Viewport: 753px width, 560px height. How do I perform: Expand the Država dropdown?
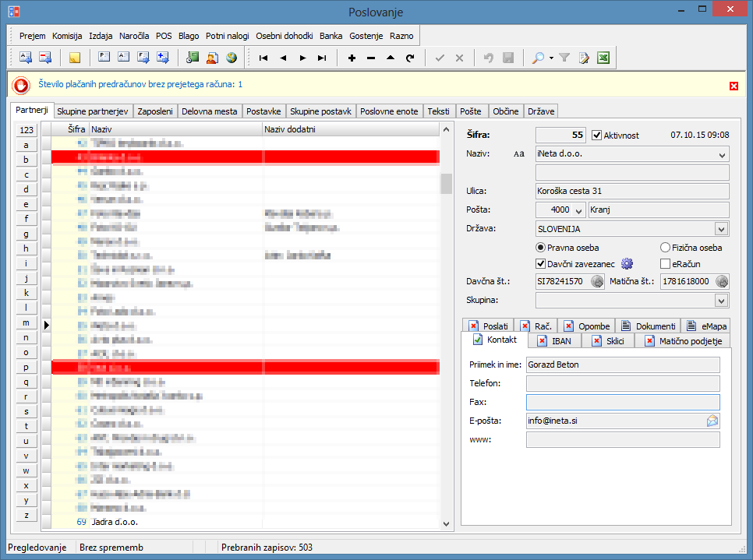[x=721, y=230]
